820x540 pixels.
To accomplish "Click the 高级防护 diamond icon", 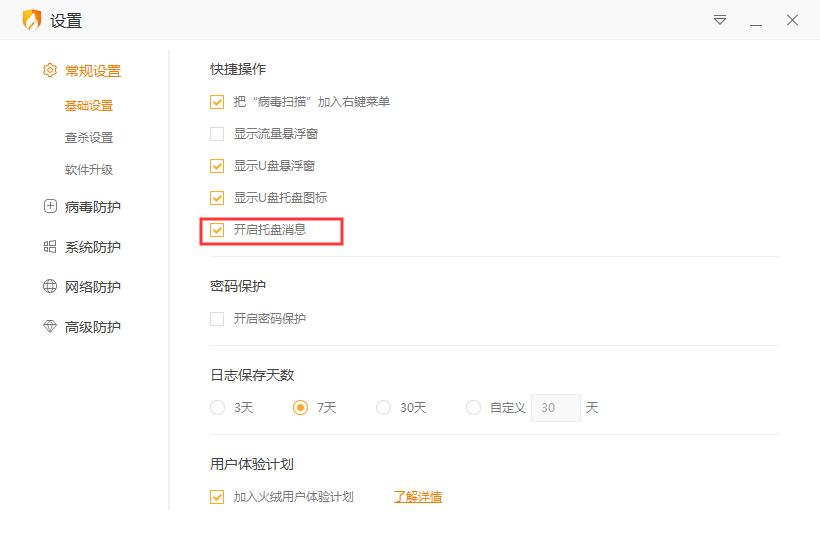I will click(x=50, y=327).
